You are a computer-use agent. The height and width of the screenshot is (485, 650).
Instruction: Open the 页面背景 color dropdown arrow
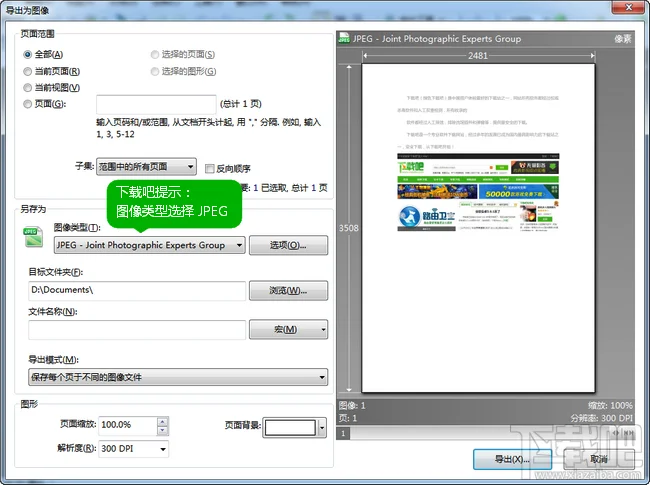(322, 428)
